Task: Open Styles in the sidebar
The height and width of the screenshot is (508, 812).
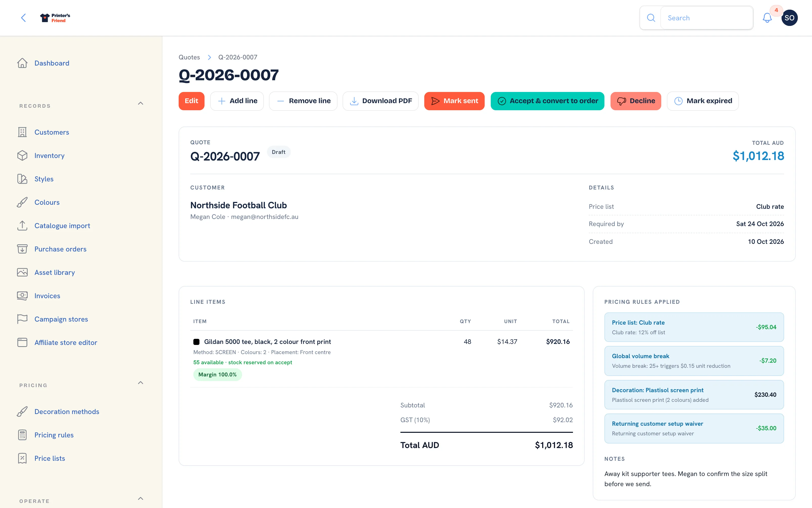Action: click(44, 179)
